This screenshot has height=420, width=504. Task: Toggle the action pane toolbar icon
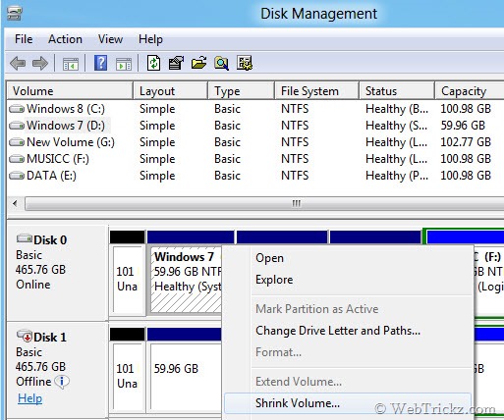click(124, 64)
